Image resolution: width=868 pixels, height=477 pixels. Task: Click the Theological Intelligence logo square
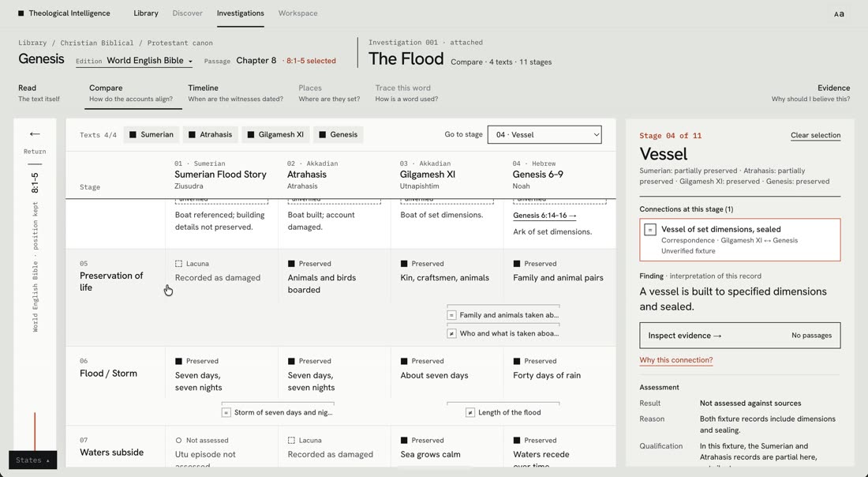coord(21,13)
